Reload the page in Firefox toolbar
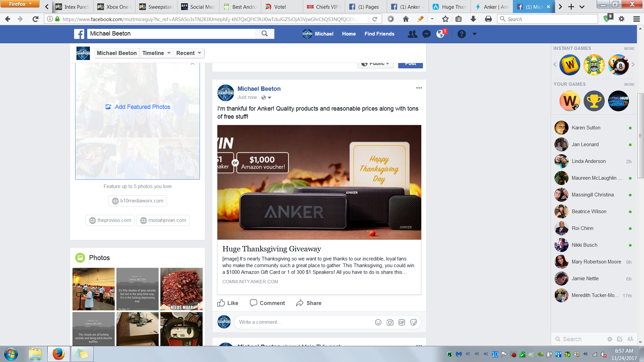644x362 pixels. 35,19
